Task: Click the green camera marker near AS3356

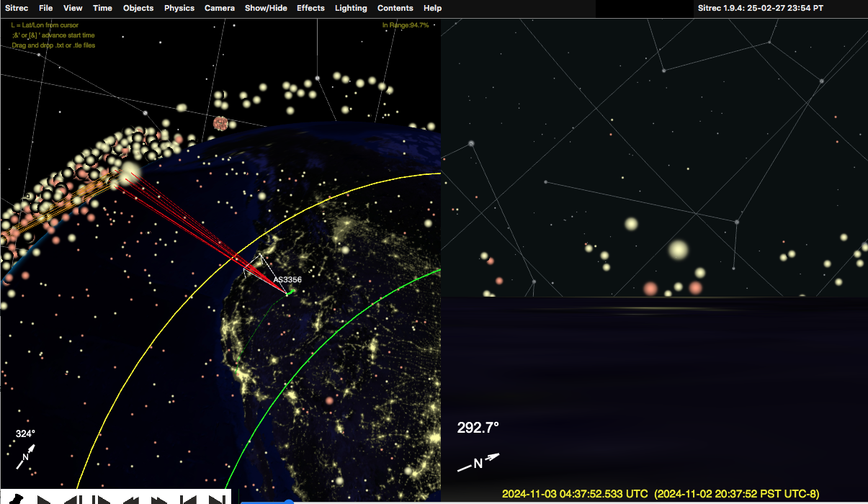Action: point(290,292)
